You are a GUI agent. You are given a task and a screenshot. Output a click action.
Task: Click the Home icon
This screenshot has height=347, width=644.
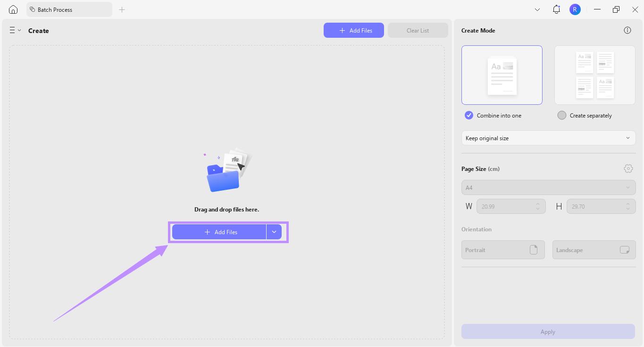(13, 9)
